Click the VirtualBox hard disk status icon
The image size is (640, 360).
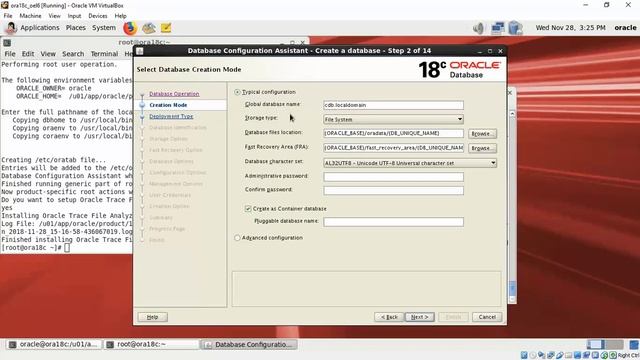click(x=524, y=355)
